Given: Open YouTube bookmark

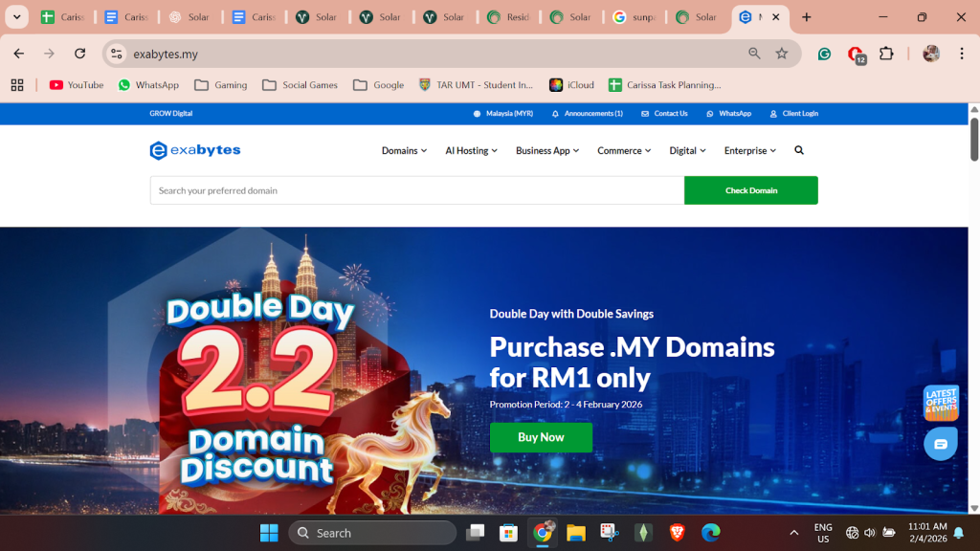Looking at the screenshot, I should 77,85.
